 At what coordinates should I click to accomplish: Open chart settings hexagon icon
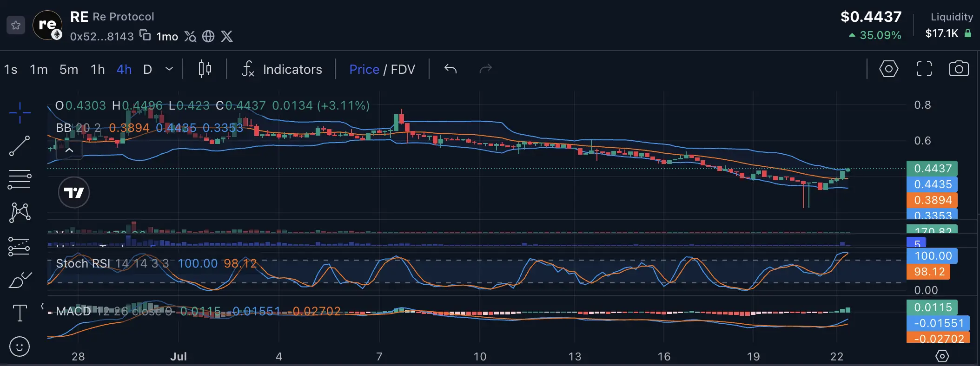tap(888, 69)
